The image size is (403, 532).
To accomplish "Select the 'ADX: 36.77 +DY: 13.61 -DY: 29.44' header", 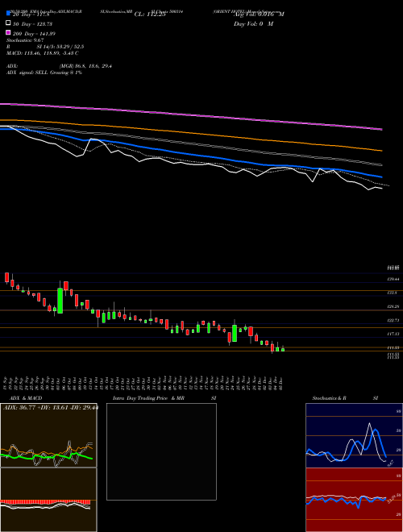I will coord(51,408).
